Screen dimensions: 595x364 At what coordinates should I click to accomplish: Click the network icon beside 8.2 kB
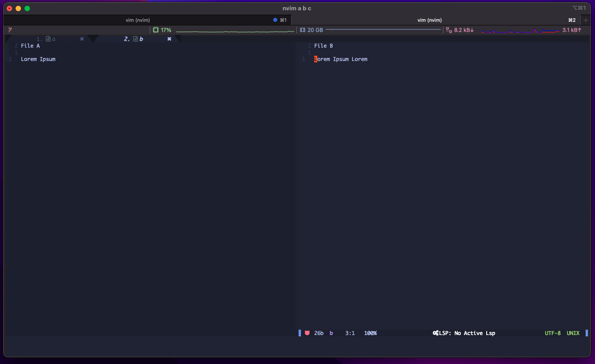(x=449, y=30)
